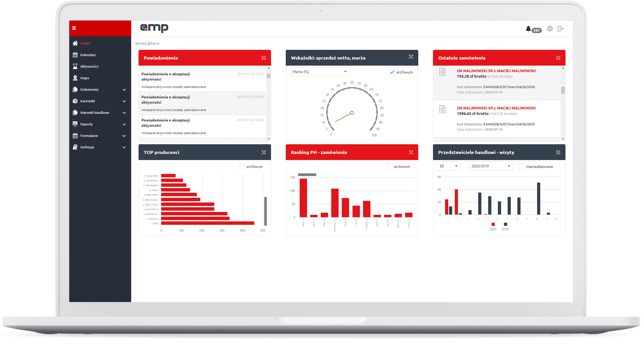Screen dimensions: 644x350
Task: Expand the Dokumenty submenu chevron
Action: point(124,90)
